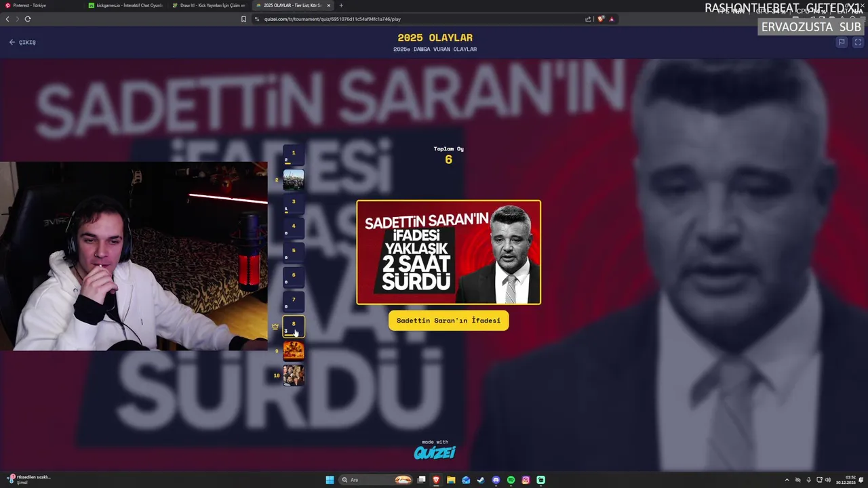This screenshot has height=488, width=868.
Task: Select rank slot 1
Action: [x=294, y=155]
